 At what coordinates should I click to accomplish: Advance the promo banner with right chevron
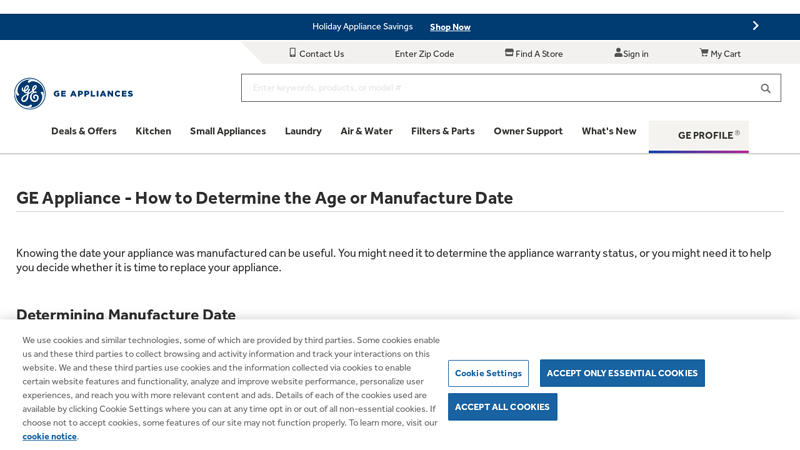click(x=756, y=26)
